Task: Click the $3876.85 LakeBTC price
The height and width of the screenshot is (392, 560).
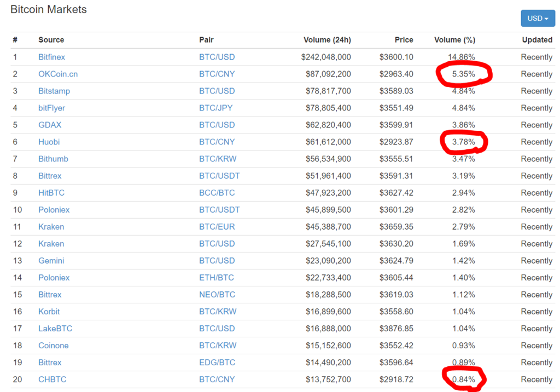Action: click(396, 329)
